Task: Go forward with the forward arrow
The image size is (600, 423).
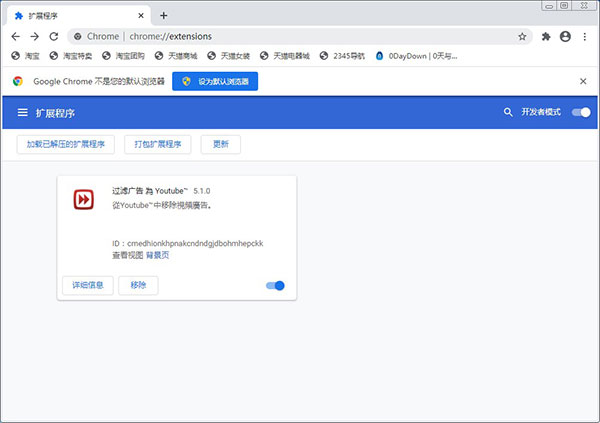Action: click(34, 36)
